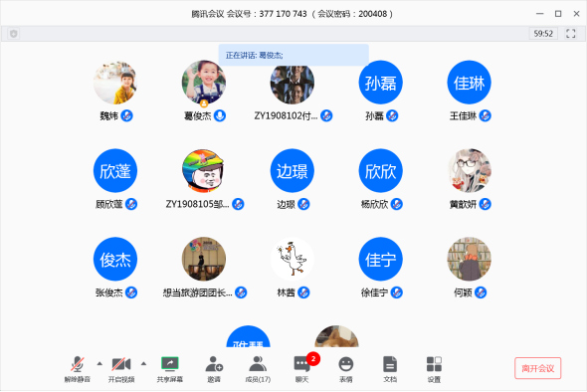
Task: Open the 聊天 chat with unread badge
Action: [302, 368]
